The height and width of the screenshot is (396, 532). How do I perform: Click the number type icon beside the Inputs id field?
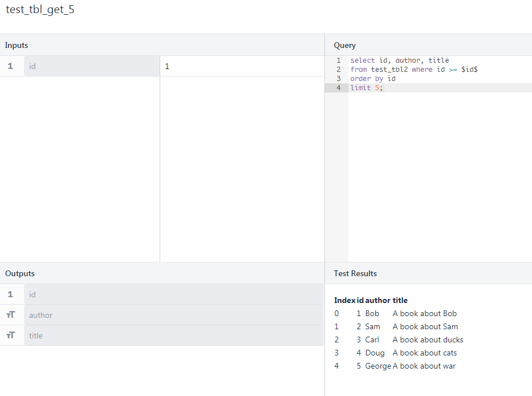tap(10, 66)
